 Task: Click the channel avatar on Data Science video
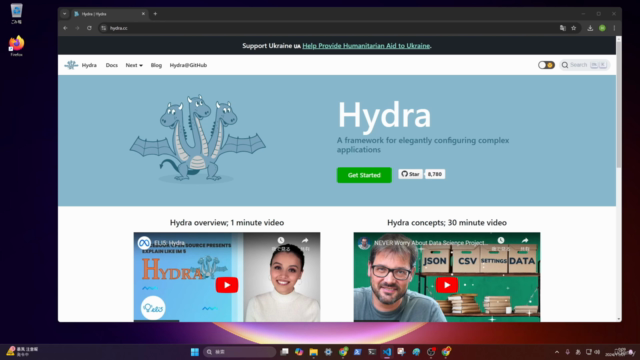click(364, 243)
